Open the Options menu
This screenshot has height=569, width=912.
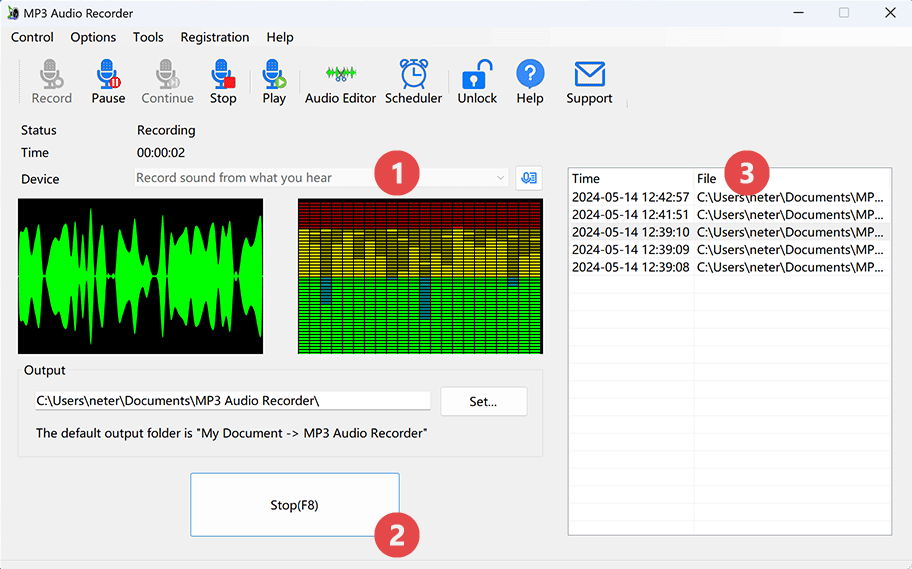93,37
